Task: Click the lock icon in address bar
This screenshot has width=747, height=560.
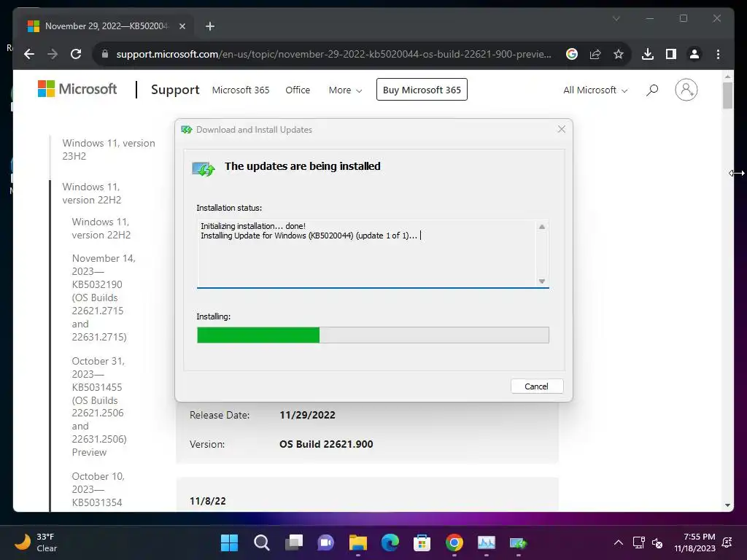Action: 105,54
